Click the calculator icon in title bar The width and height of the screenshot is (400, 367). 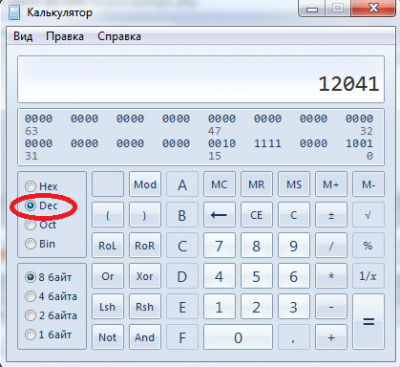tap(14, 13)
